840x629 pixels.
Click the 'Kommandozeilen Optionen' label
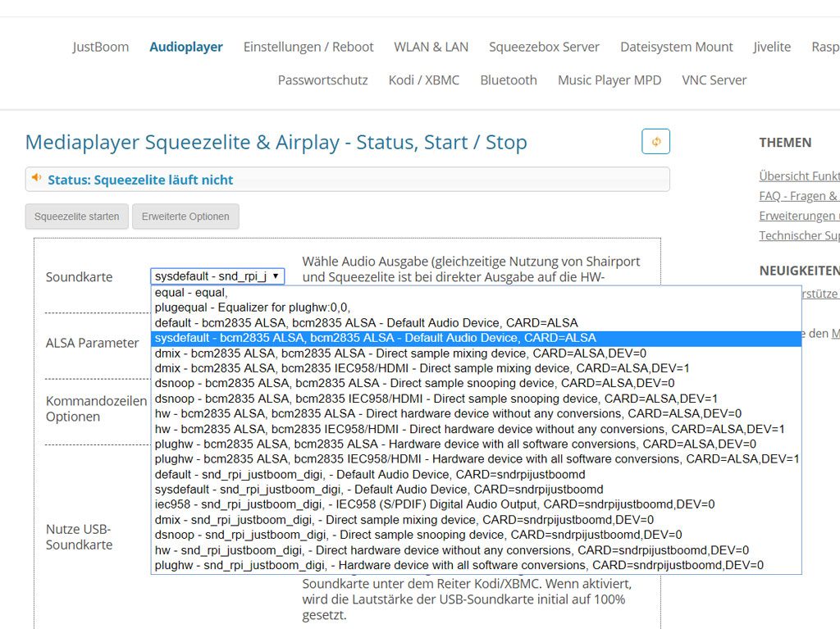97,408
